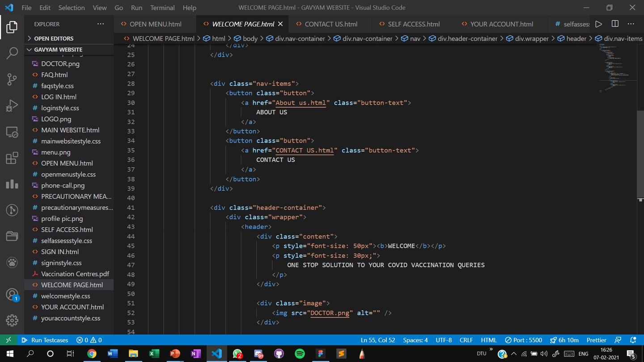Open the Go menu
This screenshot has height=362, width=644.
pos(119,8)
